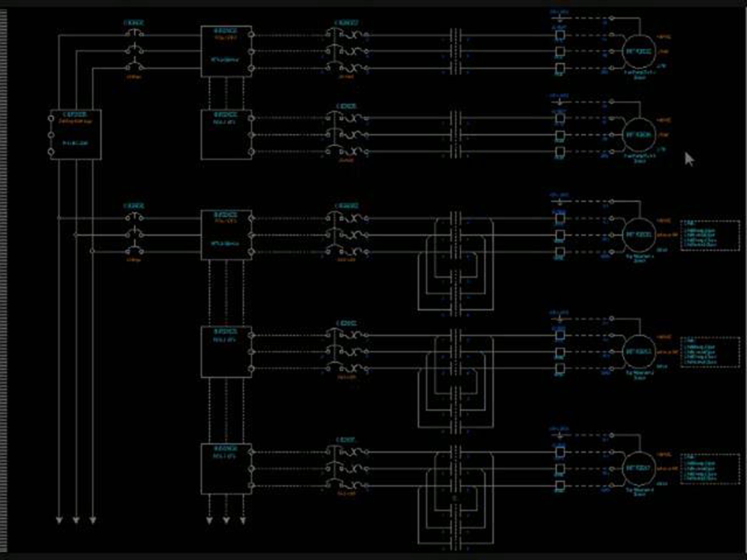
Task: Click middle pole of upper three-pole disconnect switch
Action: point(134,49)
